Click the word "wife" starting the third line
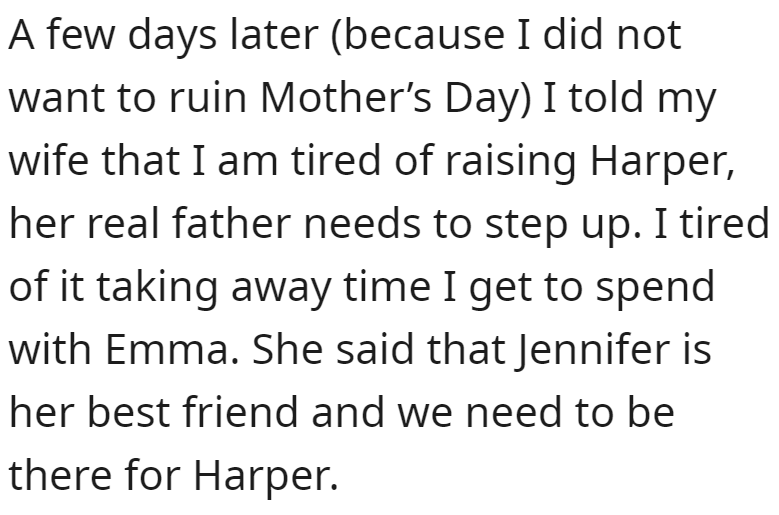This screenshot has width=779, height=515. (x=49, y=160)
